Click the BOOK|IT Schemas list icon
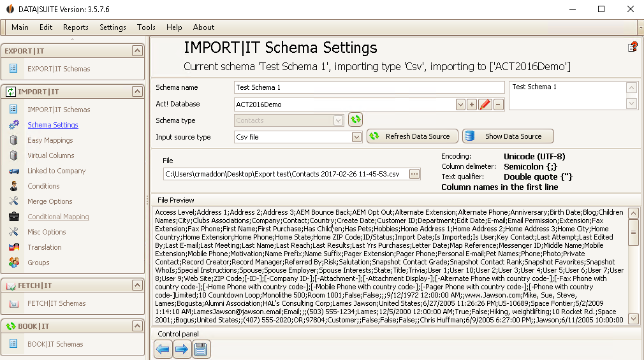This screenshot has width=644, height=360. coord(13,343)
